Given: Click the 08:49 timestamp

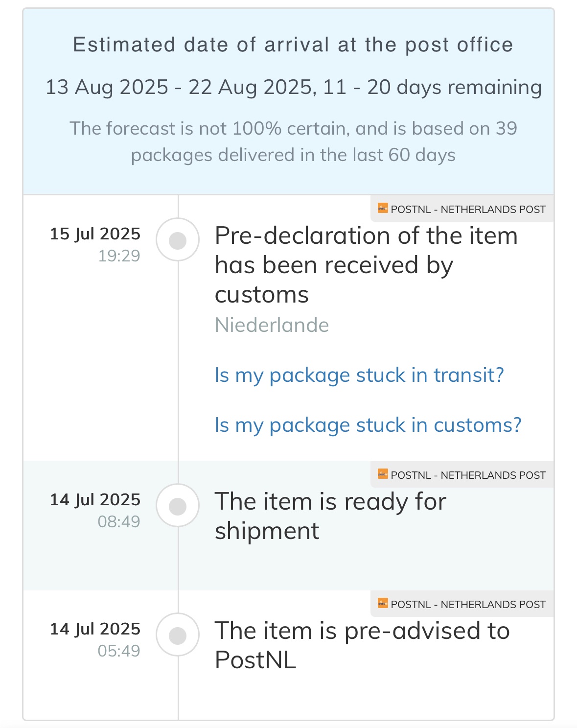Looking at the screenshot, I should [x=119, y=522].
